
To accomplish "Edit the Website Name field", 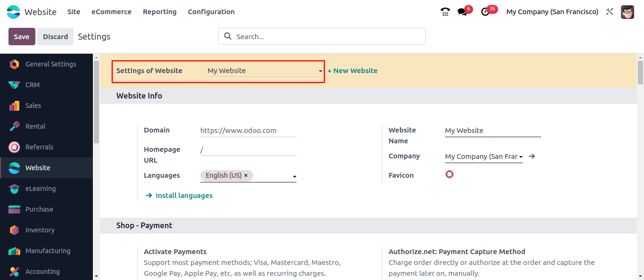I will pos(493,131).
